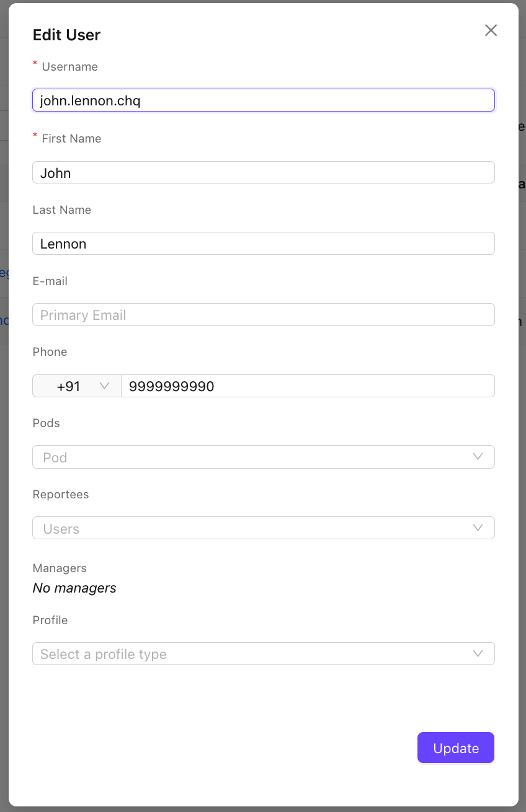Viewport: 526px width, 812px height.
Task: Click the phone number field 9999999990
Action: tap(307, 386)
